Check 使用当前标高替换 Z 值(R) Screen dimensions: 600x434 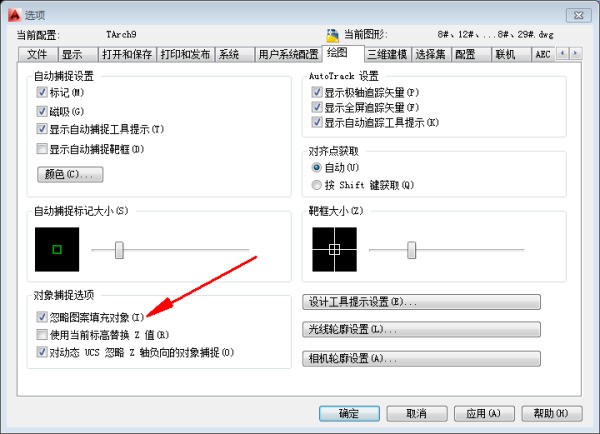click(42, 335)
